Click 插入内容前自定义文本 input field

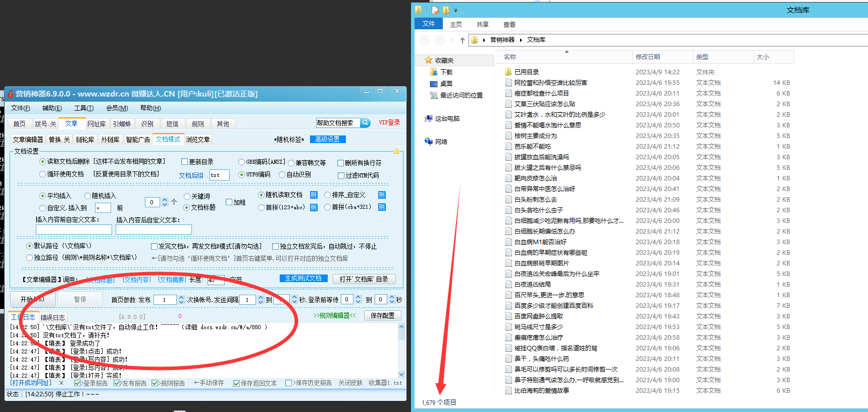[74, 230]
